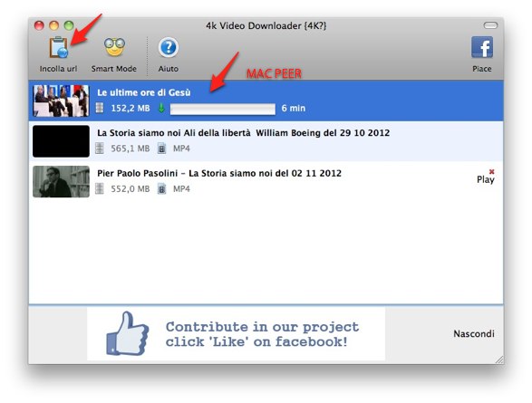Click the download progress bar for Gesù
Screen dimensions: 532x403
(223, 110)
